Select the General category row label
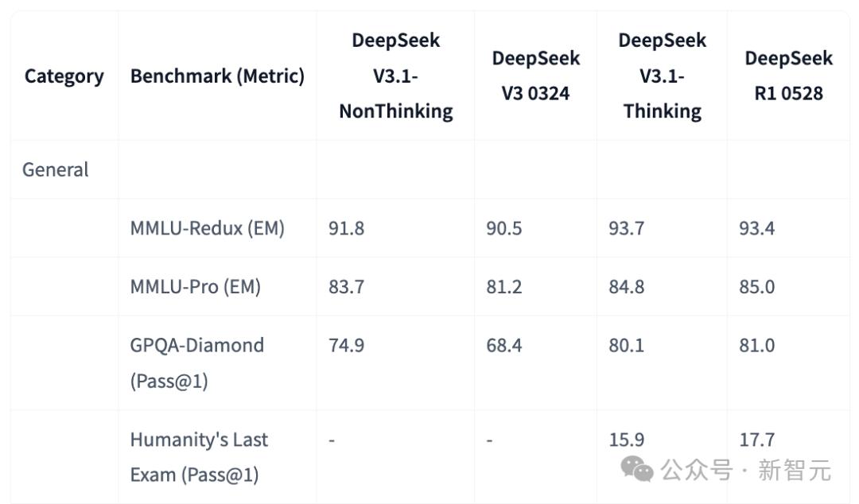 (56, 170)
